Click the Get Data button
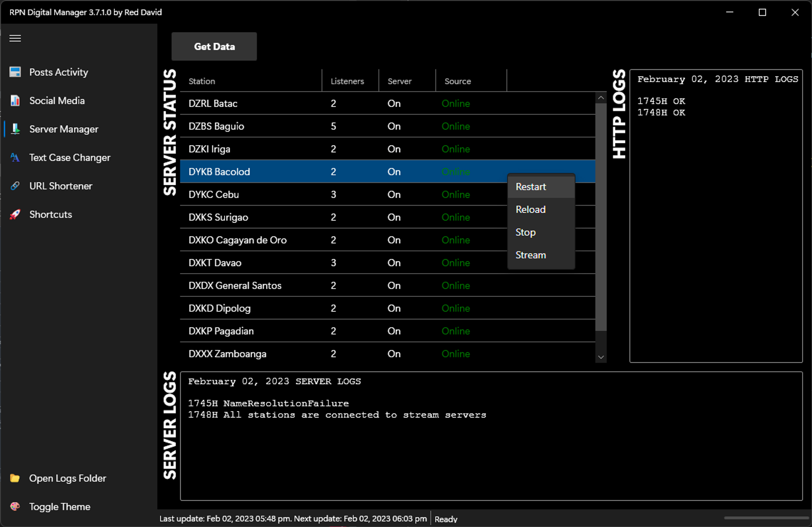This screenshot has width=812, height=527. tap(214, 47)
